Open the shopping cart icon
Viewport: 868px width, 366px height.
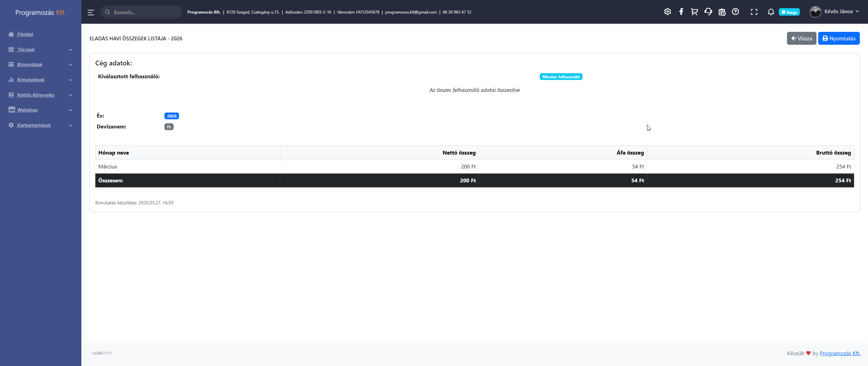(694, 12)
